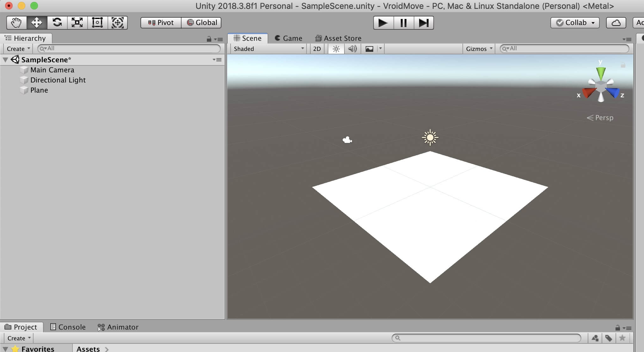Toggle Persp projection label
644x352 pixels.
coord(600,118)
